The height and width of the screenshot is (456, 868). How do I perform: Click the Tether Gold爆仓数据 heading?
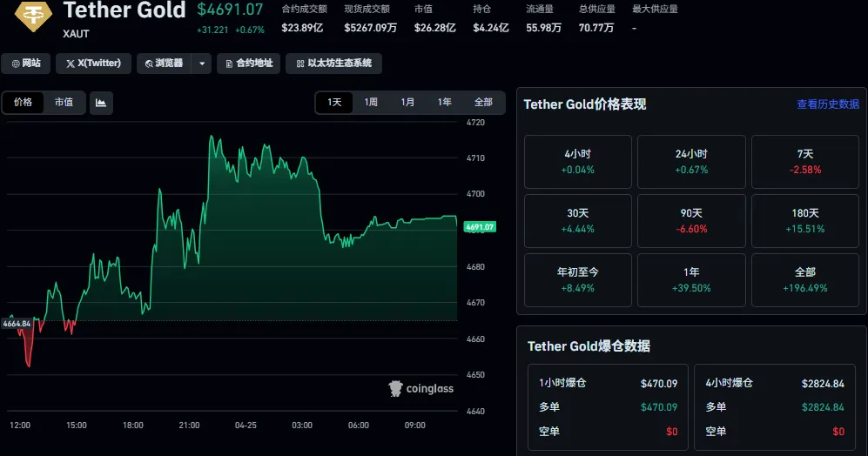click(x=589, y=346)
